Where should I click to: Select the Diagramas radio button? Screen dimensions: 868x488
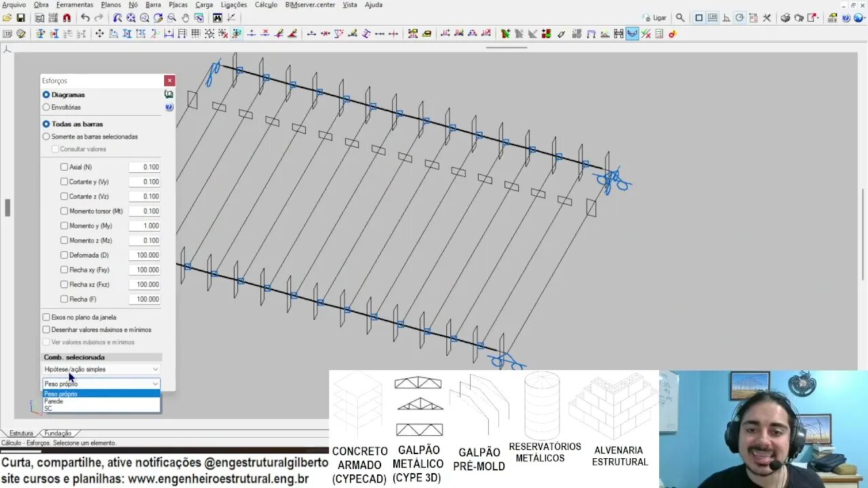(x=46, y=95)
